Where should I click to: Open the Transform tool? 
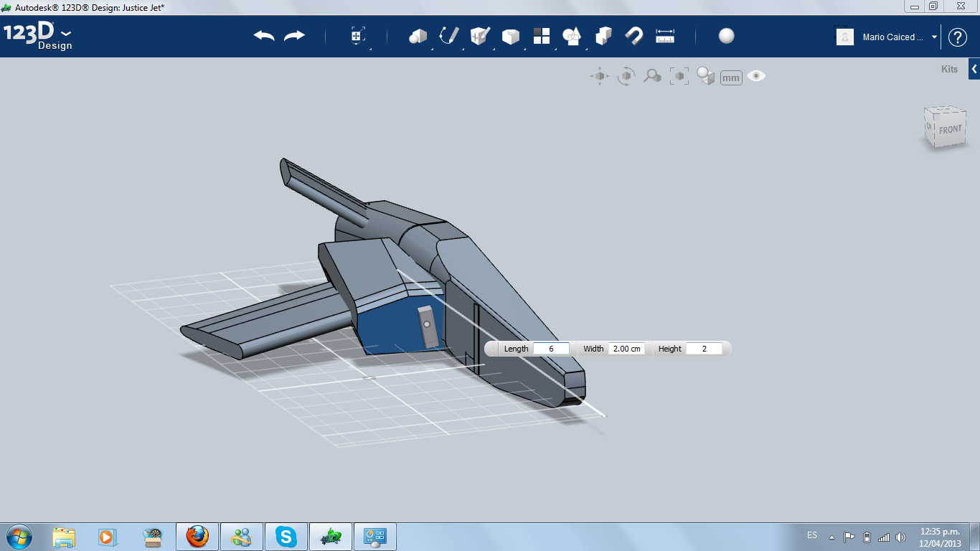[x=358, y=36]
